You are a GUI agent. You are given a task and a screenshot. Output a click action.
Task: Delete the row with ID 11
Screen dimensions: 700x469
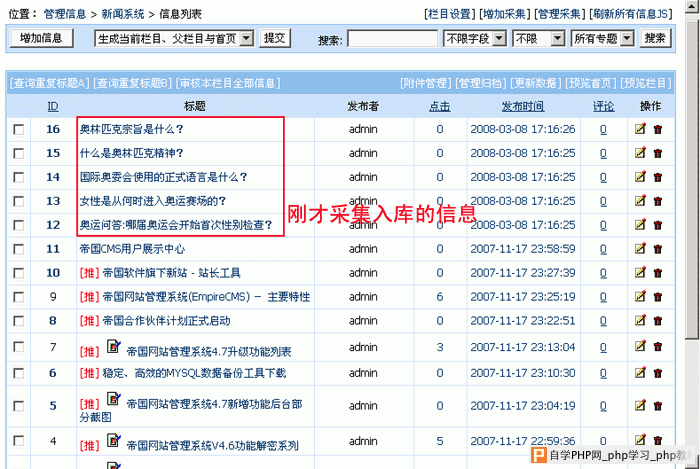[x=658, y=249]
